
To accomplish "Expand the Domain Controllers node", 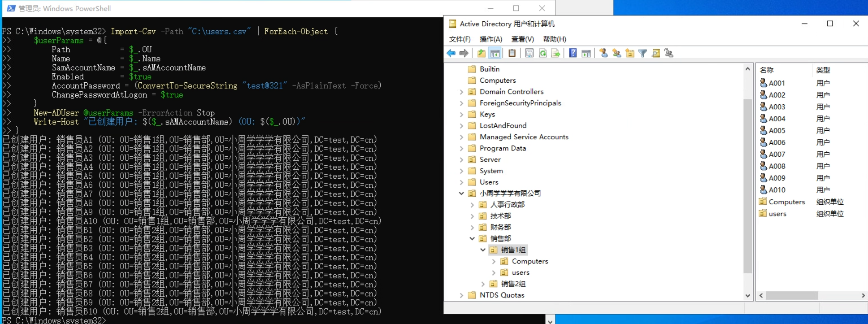I will tap(462, 92).
